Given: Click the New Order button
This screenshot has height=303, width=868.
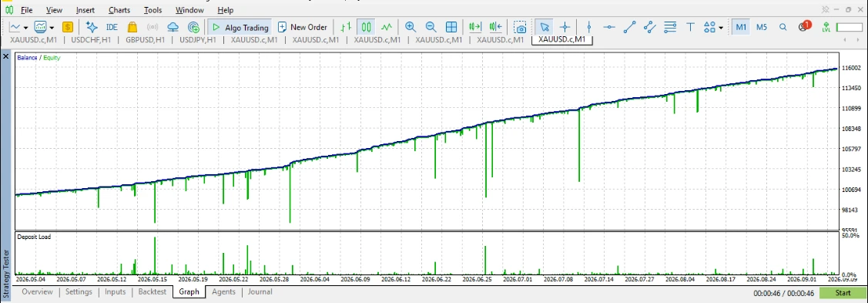Looking at the screenshot, I should coord(302,27).
